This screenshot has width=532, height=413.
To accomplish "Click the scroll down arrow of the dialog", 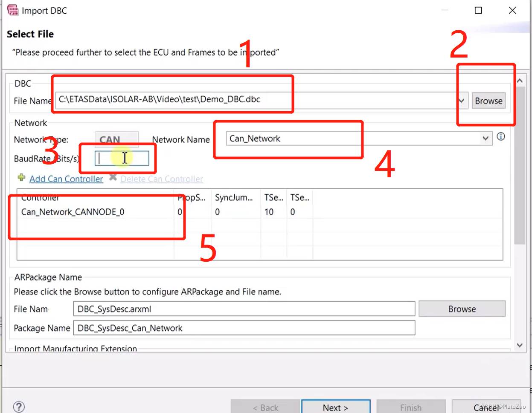I will [x=520, y=345].
